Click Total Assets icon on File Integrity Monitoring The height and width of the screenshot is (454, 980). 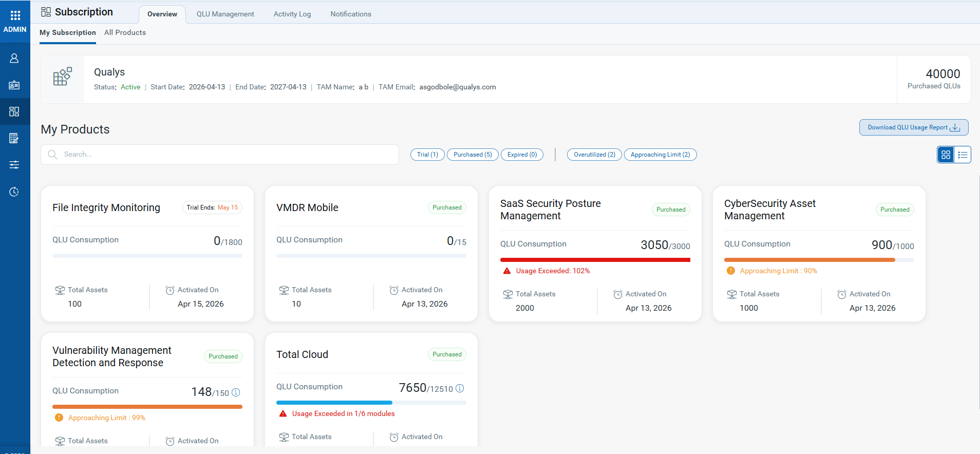60,290
